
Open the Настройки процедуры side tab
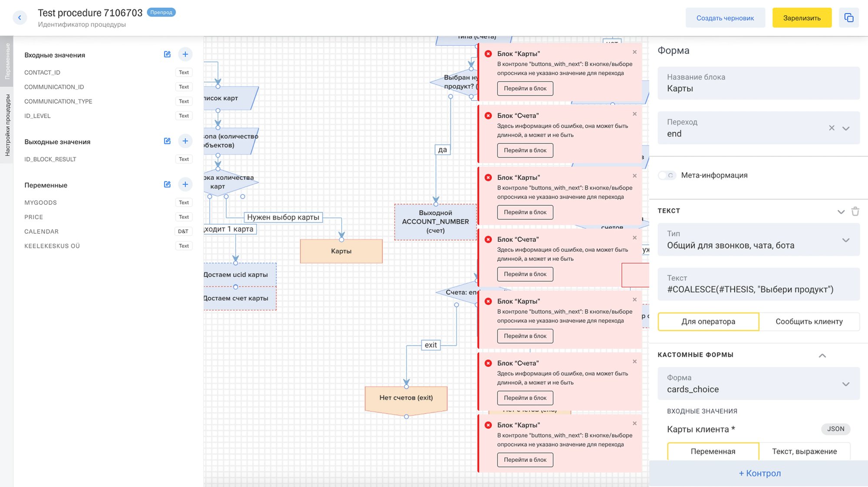[x=7, y=125]
